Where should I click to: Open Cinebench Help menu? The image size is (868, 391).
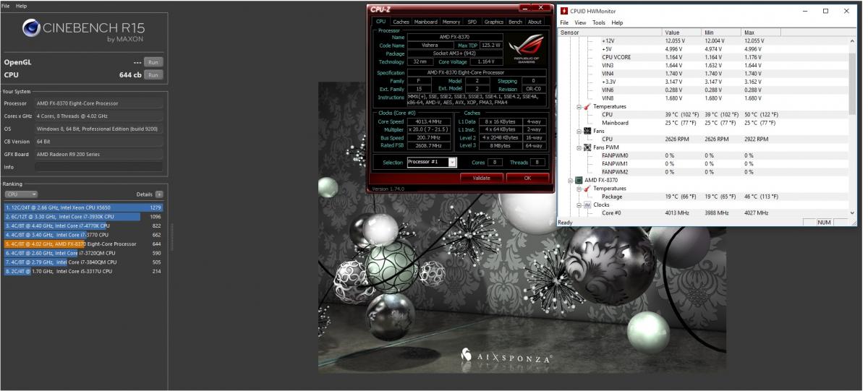pyautogui.click(x=21, y=6)
